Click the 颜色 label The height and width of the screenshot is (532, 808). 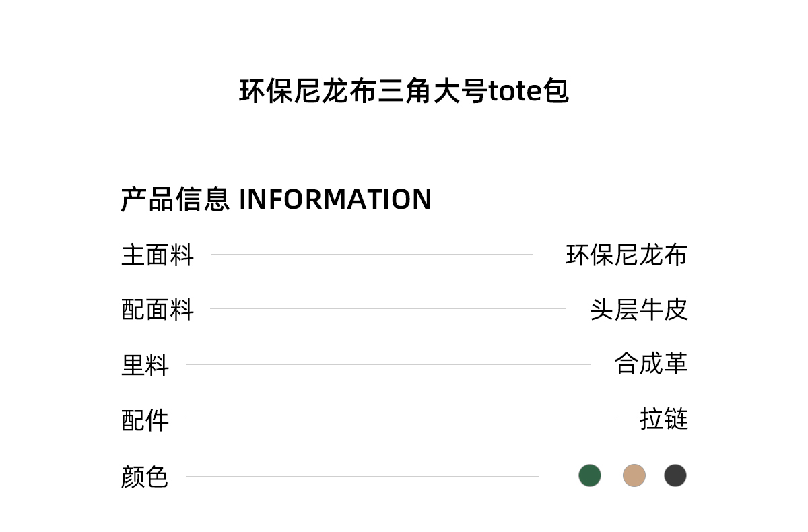point(145,477)
